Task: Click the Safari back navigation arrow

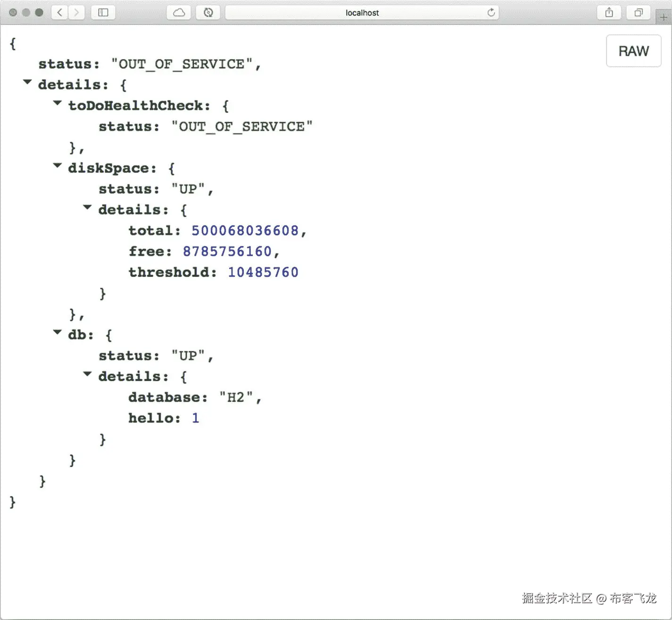Action: click(59, 13)
